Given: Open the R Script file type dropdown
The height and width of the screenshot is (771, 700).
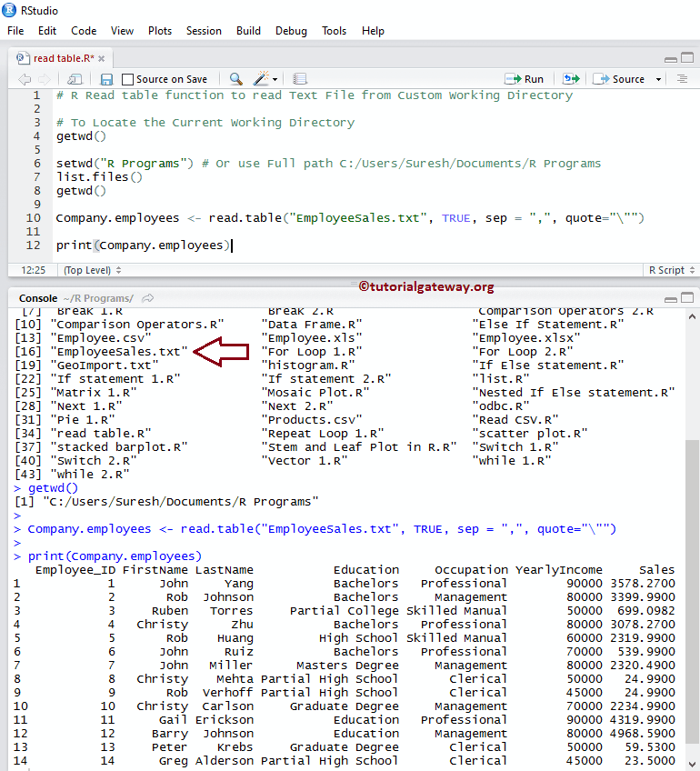Looking at the screenshot, I should click(x=670, y=270).
